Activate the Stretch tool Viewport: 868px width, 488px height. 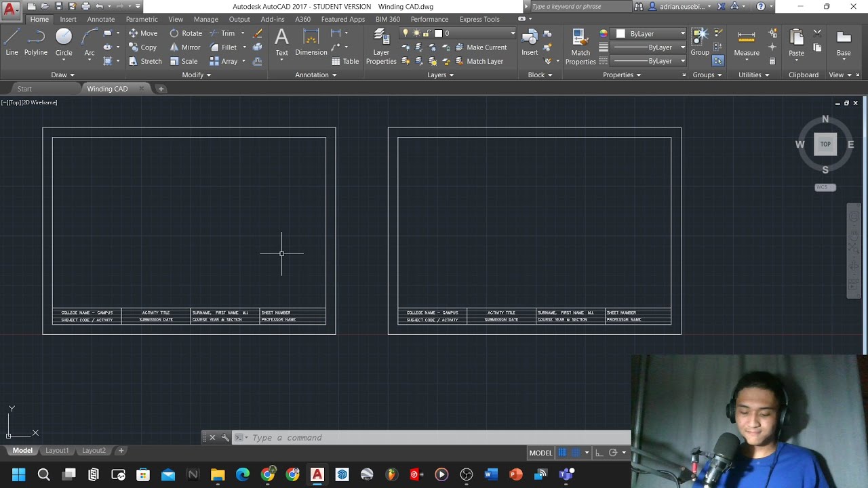point(145,61)
